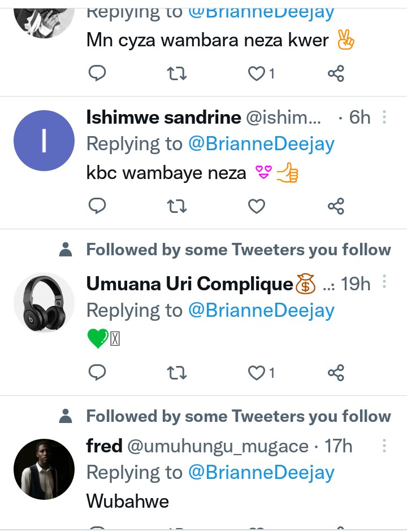Open Ishimwe sandrine's purple "I" avatar

tap(44, 141)
